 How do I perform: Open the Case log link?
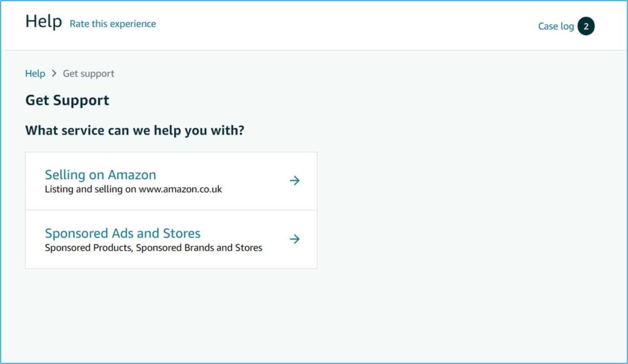coord(556,26)
